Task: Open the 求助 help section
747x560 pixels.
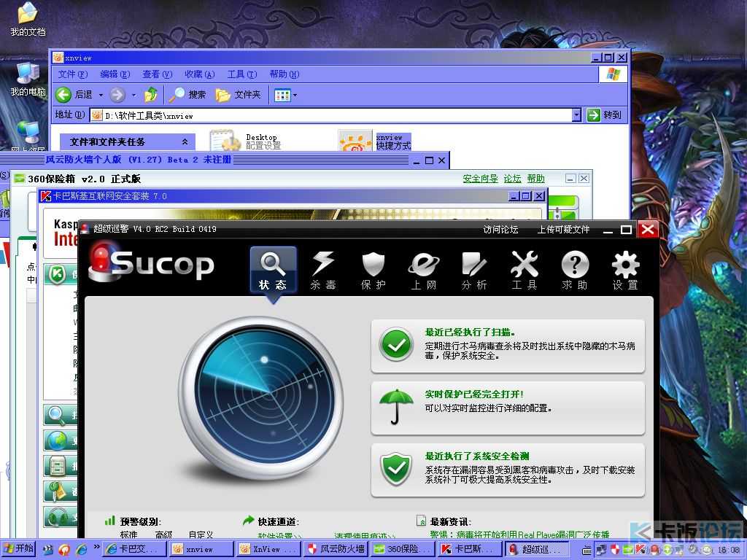Action: 575,271
